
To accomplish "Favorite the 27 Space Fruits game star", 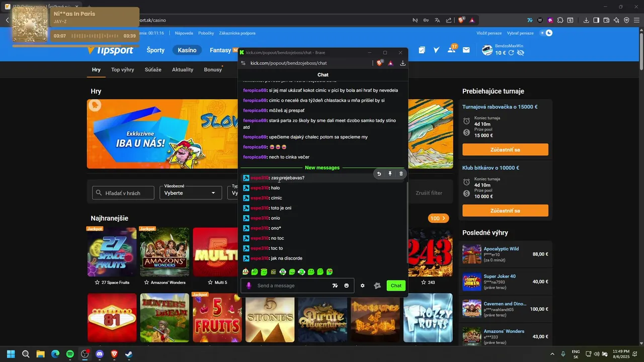I will (x=97, y=283).
